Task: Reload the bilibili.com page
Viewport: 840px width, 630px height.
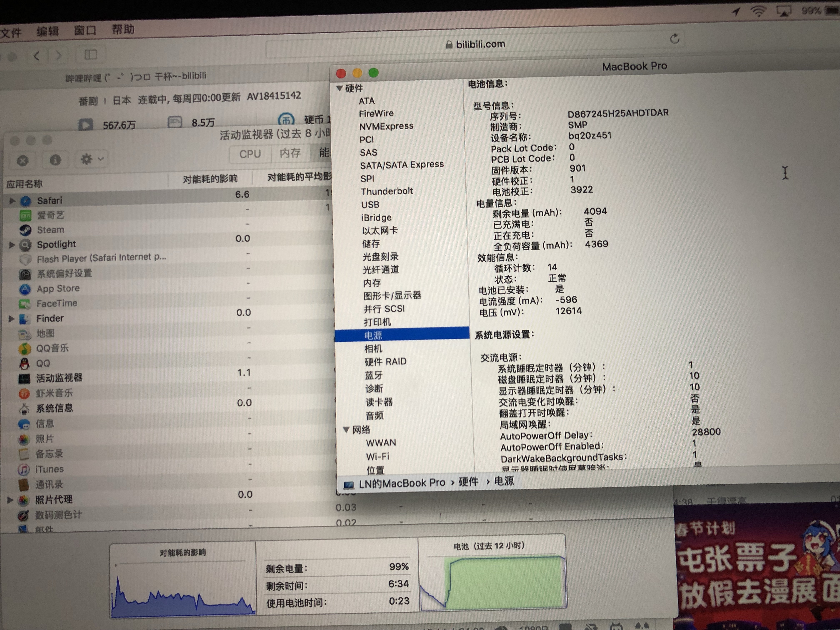Action: 674,39
